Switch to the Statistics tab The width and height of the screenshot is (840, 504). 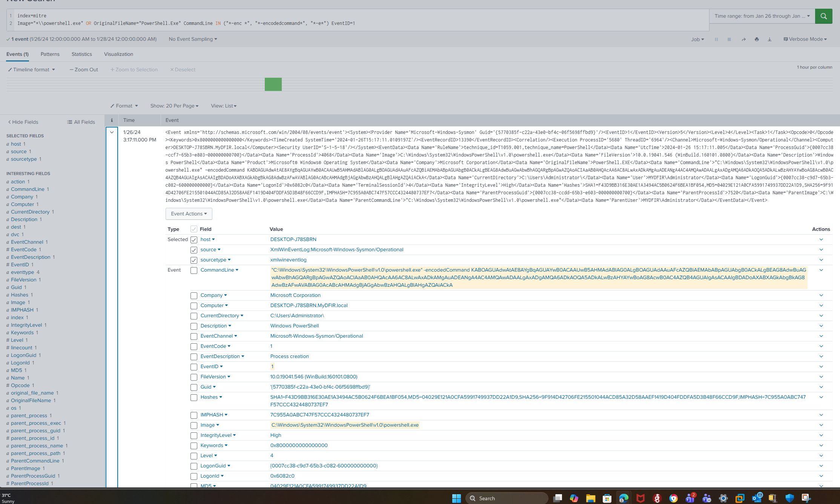(81, 54)
